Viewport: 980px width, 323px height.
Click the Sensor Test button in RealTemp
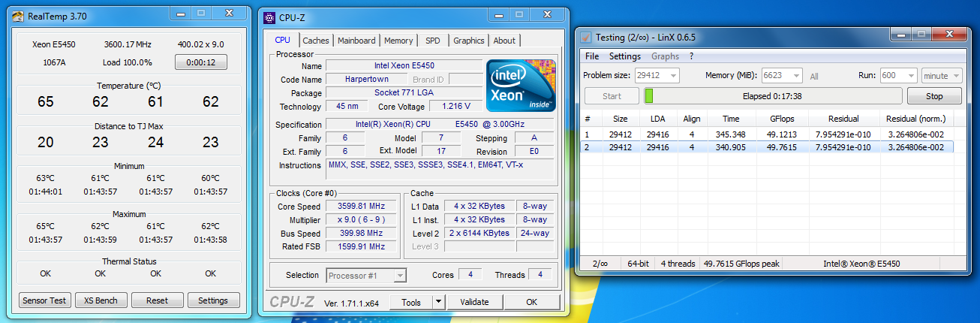coord(45,300)
